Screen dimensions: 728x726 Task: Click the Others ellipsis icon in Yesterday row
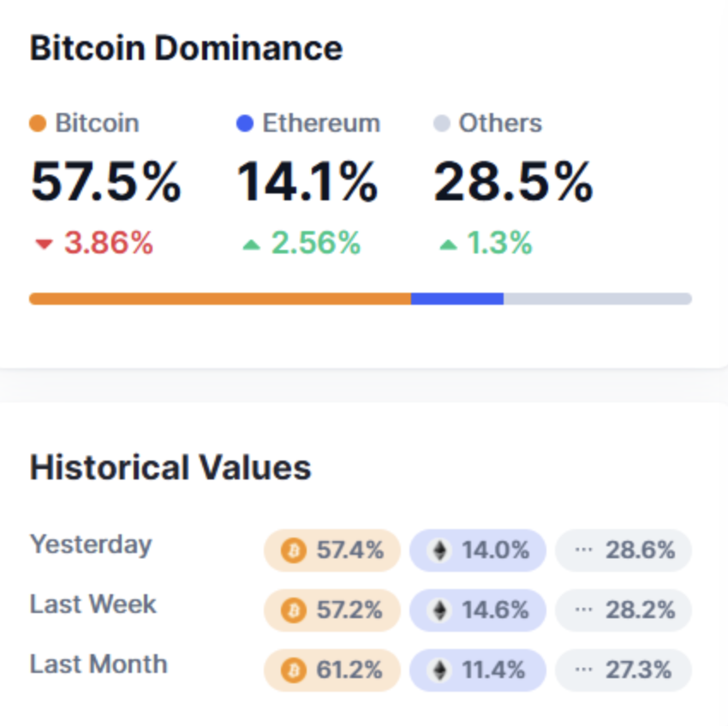pyautogui.click(x=583, y=550)
